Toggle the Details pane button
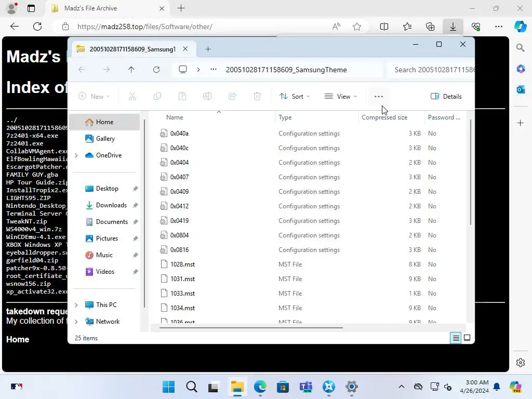The image size is (532, 399). point(446,96)
